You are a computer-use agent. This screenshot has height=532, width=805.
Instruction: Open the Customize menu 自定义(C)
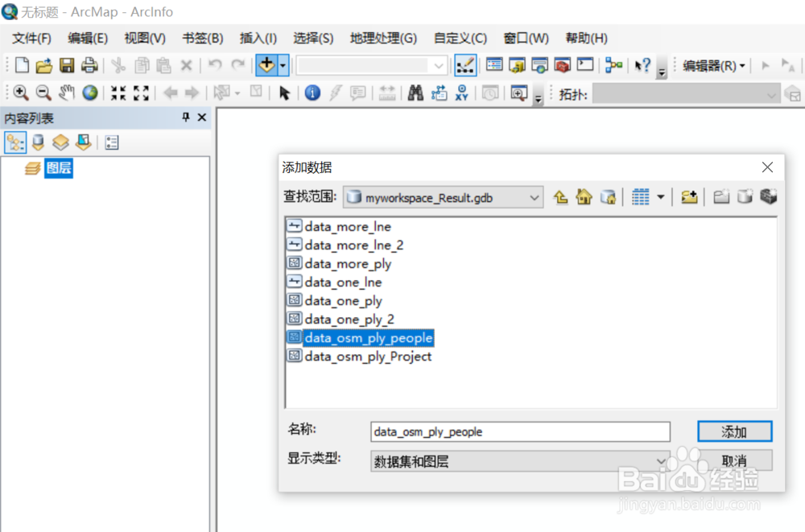[x=460, y=39]
